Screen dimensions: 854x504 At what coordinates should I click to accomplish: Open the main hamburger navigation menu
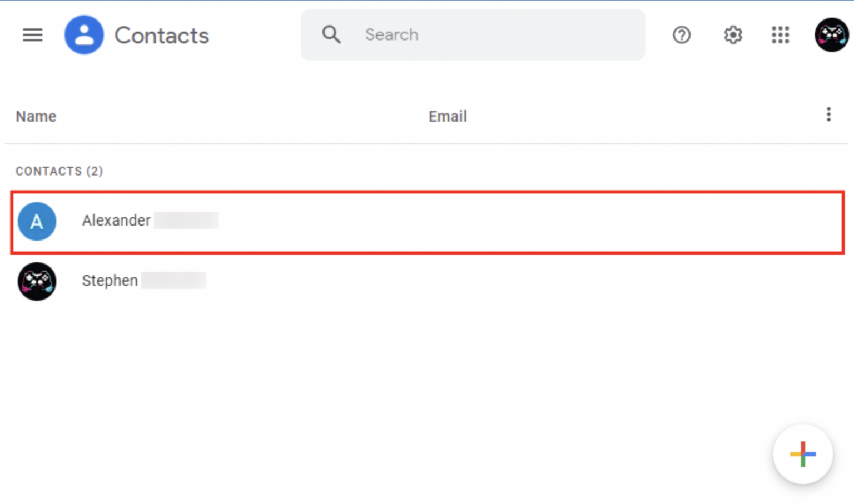pos(33,35)
